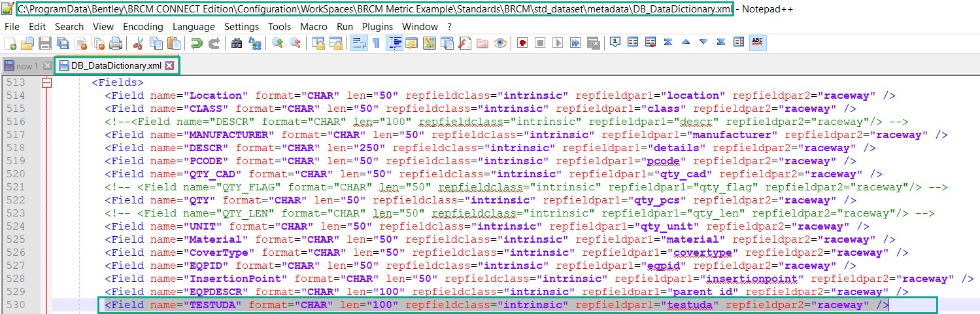Open the Run menu
This screenshot has width=980, height=314.
pyautogui.click(x=345, y=27)
